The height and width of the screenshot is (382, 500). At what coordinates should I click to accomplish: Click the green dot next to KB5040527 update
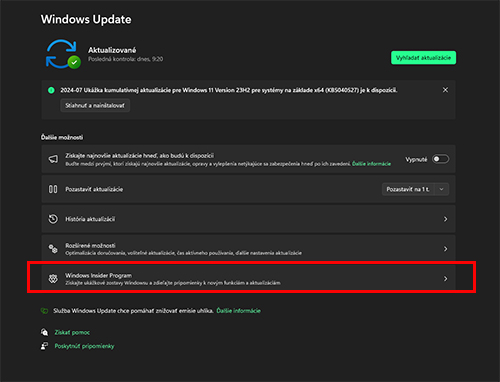coord(51,90)
